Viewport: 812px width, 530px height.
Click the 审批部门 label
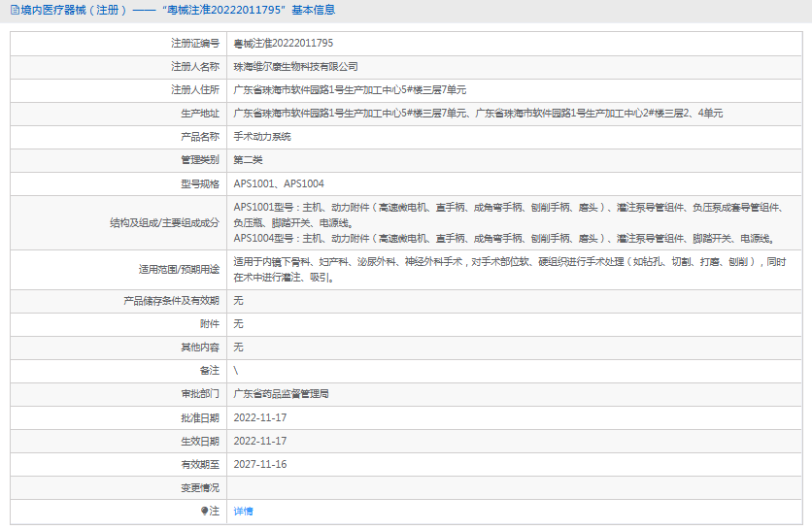200,394
